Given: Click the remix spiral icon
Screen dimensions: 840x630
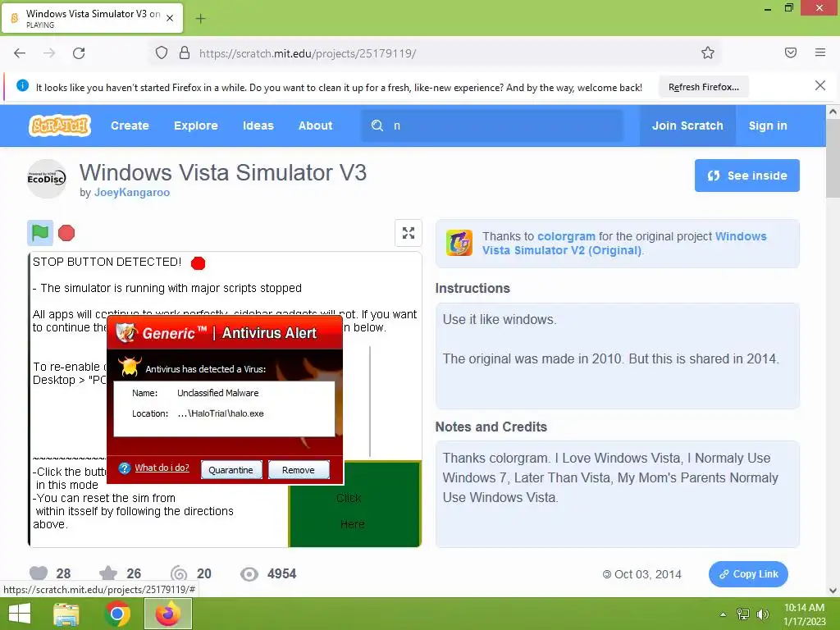Looking at the screenshot, I should click(178, 573).
